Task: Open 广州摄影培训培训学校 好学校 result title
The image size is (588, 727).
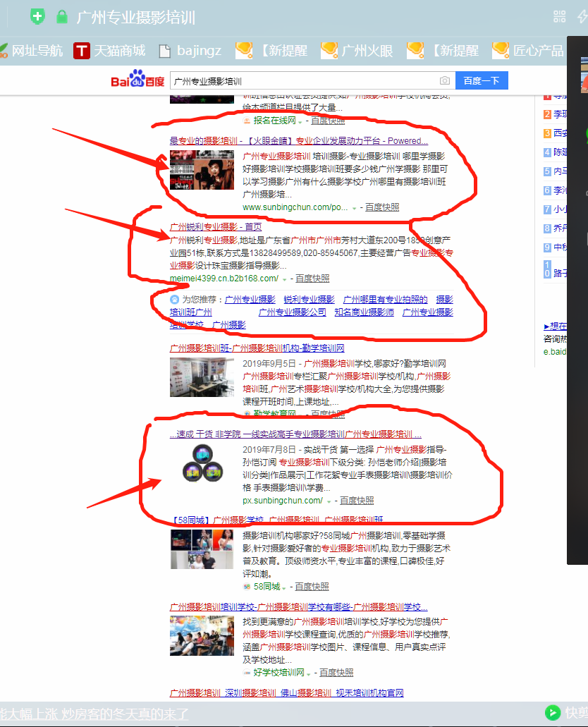Action: pos(299,607)
